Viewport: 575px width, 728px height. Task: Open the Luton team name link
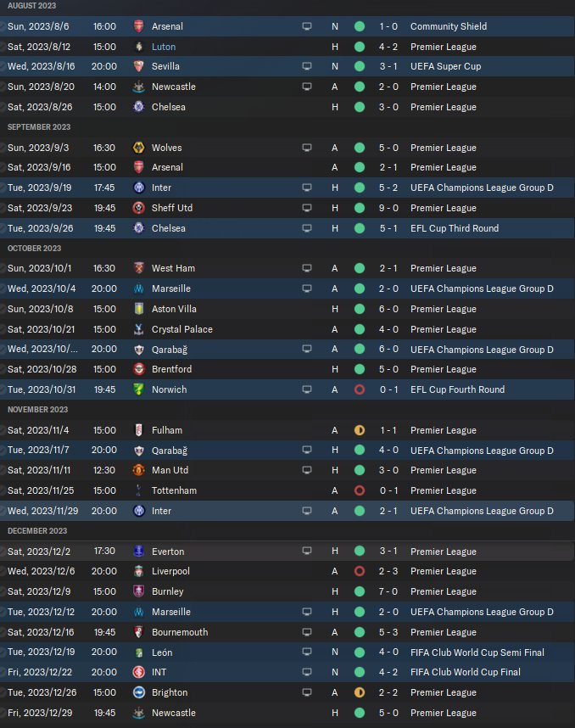click(164, 47)
